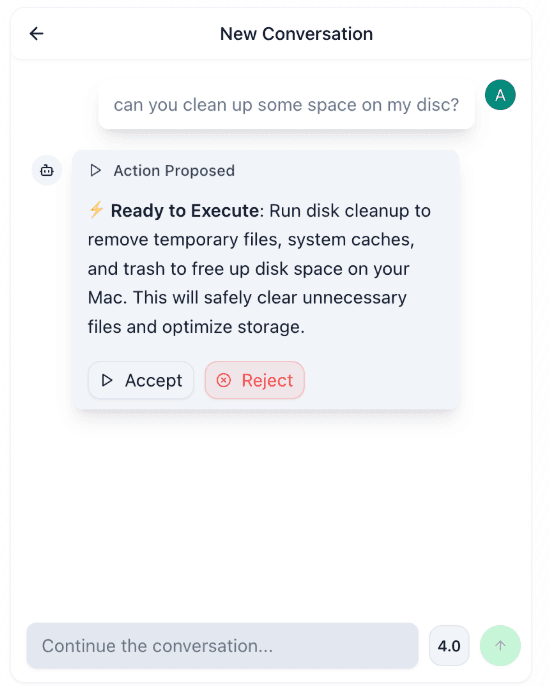Select the "clean up some space" message bubble
This screenshot has height=686, width=549.
(286, 105)
